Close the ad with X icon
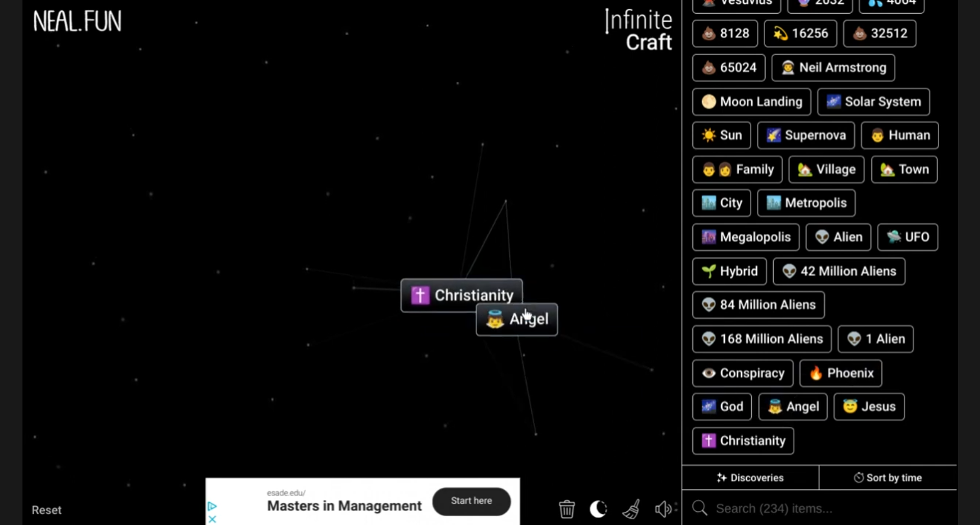Image resolution: width=980 pixels, height=525 pixels. 213,519
